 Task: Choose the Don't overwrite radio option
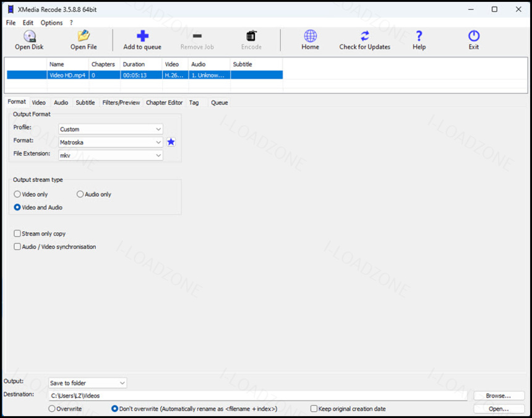click(x=114, y=409)
